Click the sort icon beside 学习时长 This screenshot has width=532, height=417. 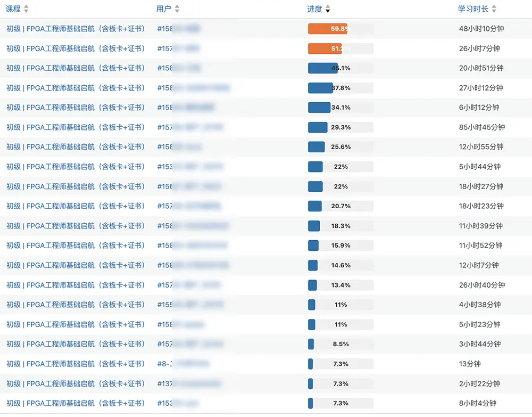pos(494,9)
